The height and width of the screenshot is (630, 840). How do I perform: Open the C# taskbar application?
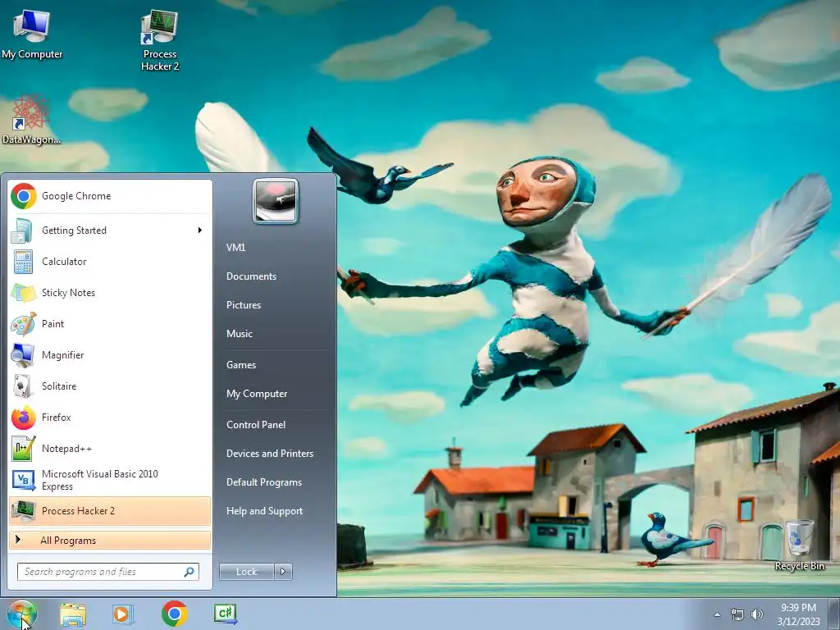[x=225, y=614]
